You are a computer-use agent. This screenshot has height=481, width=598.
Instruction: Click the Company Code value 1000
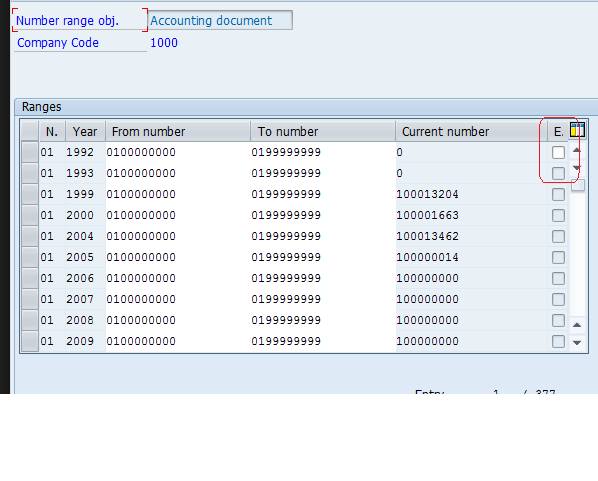[164, 43]
